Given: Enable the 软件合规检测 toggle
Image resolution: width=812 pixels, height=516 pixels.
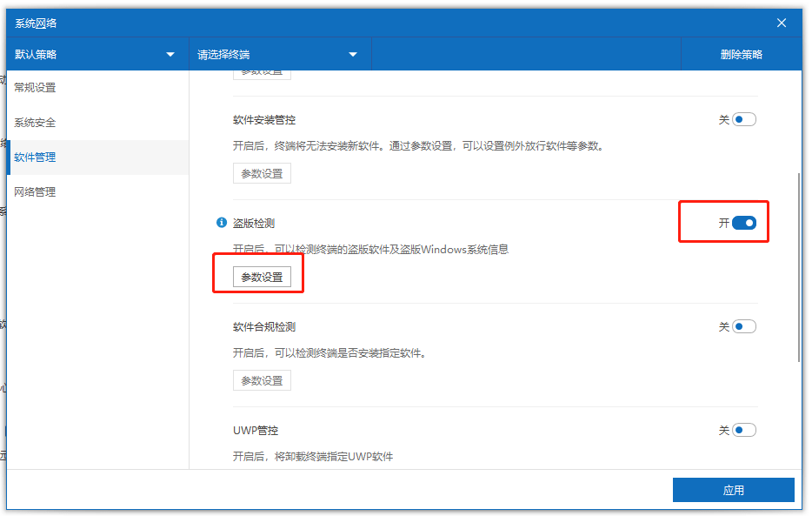Looking at the screenshot, I should point(744,327).
